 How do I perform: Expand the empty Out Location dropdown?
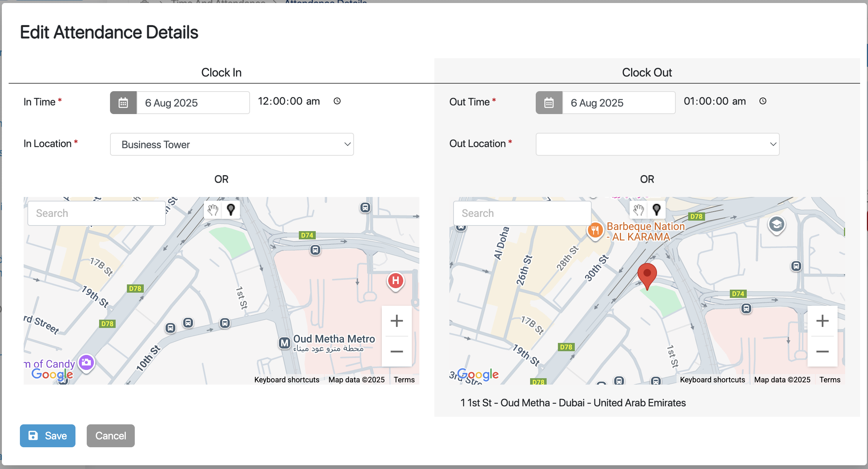click(657, 144)
